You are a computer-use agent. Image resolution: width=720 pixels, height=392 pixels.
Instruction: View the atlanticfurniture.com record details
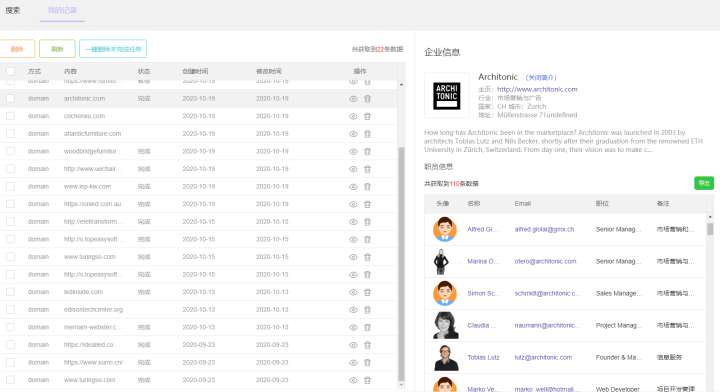(353, 134)
